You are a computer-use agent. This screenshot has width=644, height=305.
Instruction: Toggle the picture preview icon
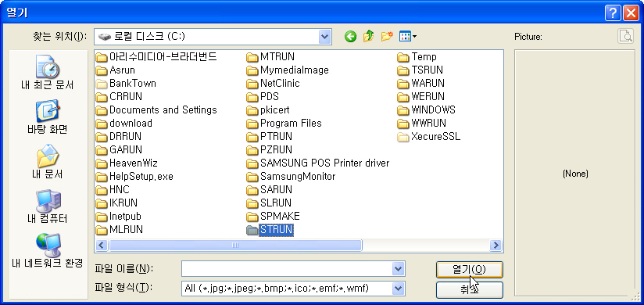625,36
